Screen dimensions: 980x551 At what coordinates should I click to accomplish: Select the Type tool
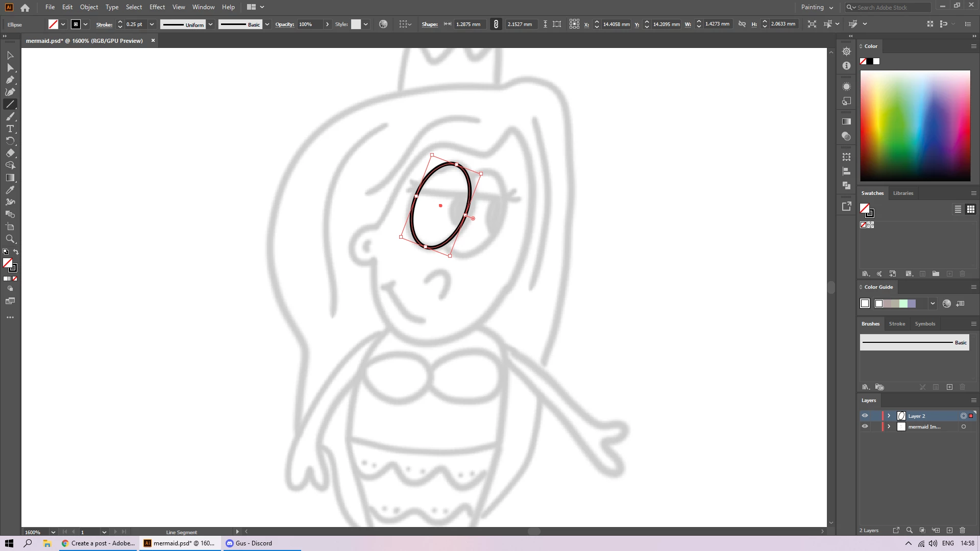[10, 129]
